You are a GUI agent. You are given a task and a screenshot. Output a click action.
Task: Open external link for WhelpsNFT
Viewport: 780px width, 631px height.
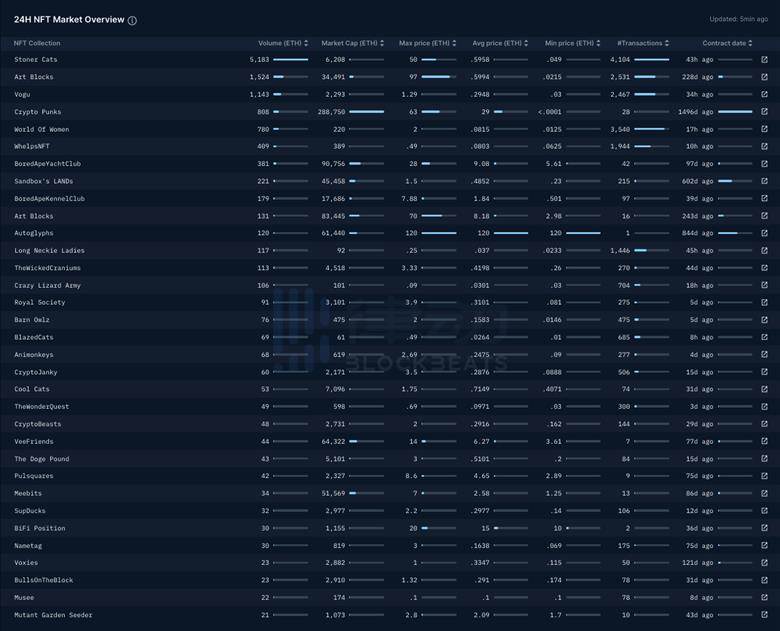(x=764, y=146)
